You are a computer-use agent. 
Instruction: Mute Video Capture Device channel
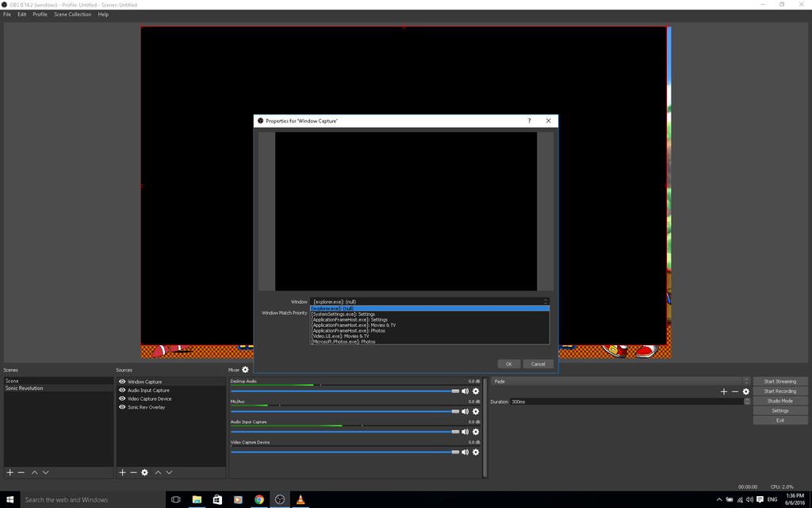coord(465,452)
